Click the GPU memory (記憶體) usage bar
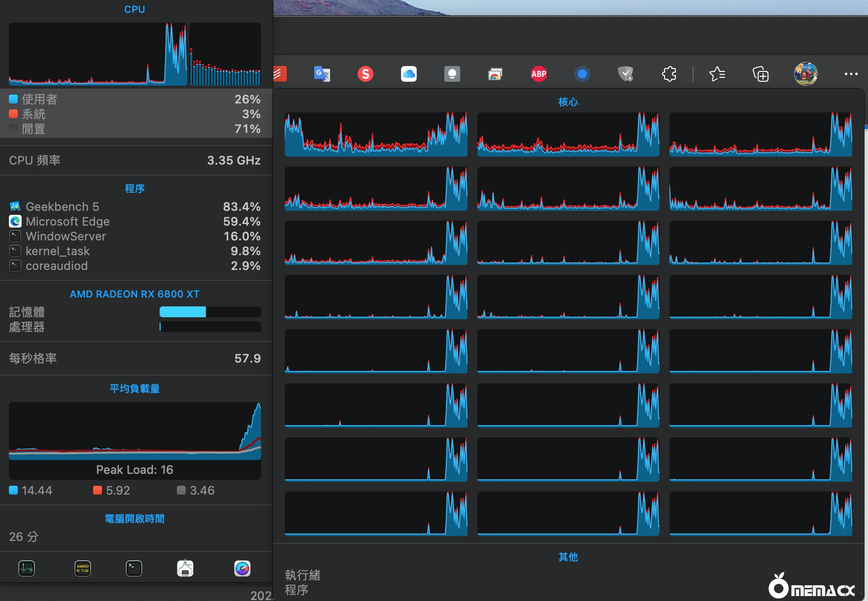 [210, 312]
